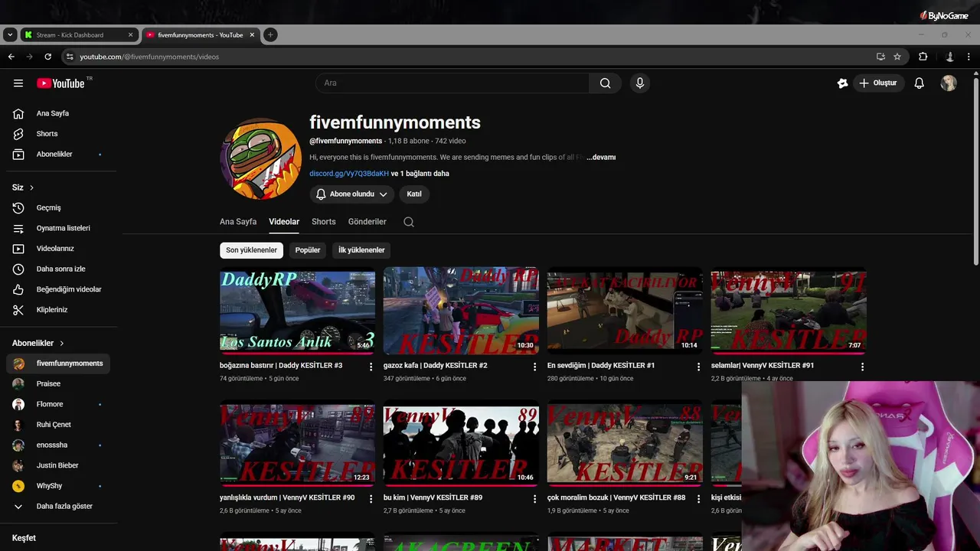Click the search magnifier button
The width and height of the screenshot is (980, 551).
coord(605,83)
